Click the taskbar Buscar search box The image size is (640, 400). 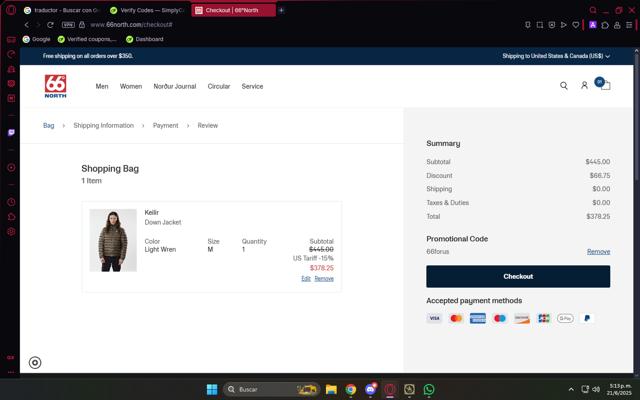pyautogui.click(x=271, y=389)
